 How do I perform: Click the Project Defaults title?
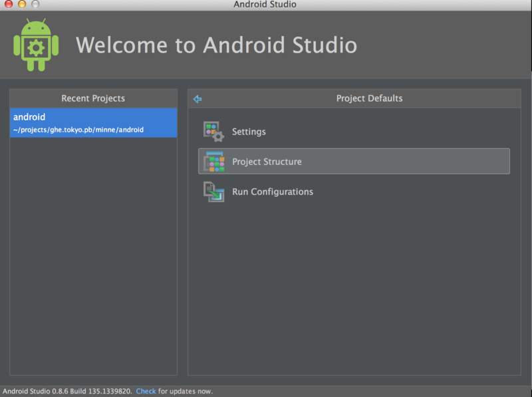point(369,98)
